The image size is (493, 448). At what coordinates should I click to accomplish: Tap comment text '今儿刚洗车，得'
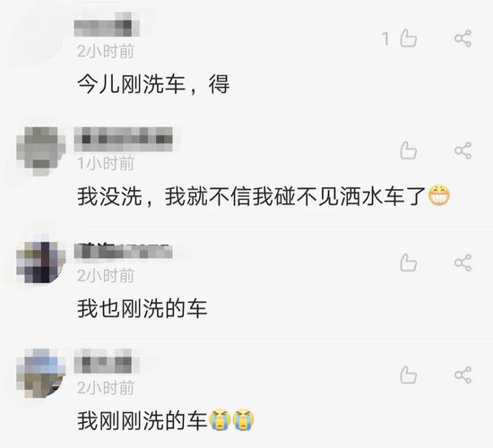(153, 84)
